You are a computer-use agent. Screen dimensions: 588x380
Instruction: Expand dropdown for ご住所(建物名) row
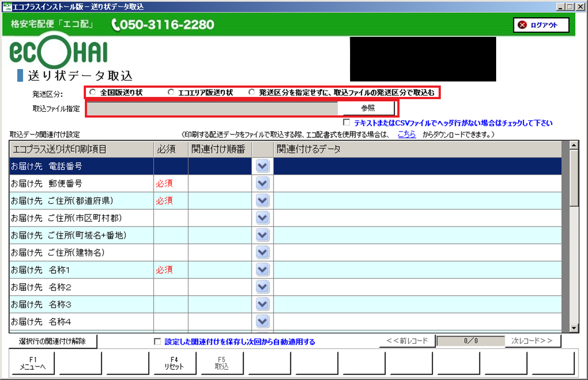pos(262,252)
